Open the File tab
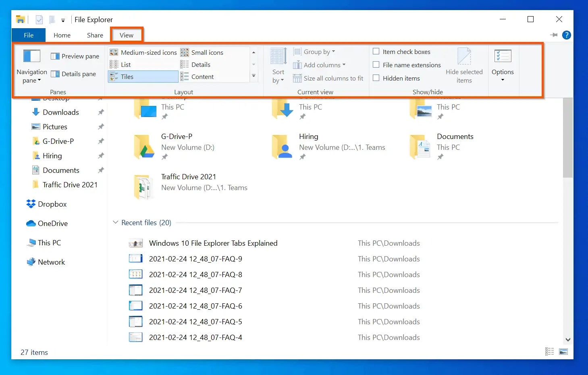 point(29,35)
